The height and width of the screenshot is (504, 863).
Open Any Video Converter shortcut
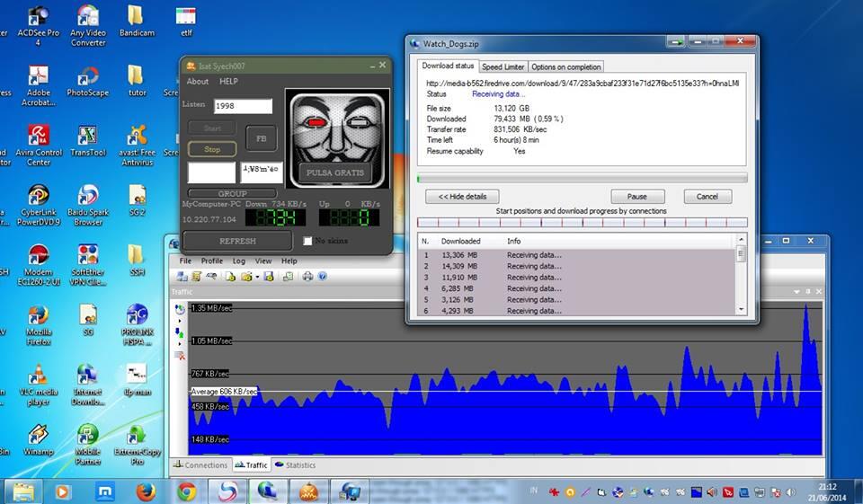(88, 26)
